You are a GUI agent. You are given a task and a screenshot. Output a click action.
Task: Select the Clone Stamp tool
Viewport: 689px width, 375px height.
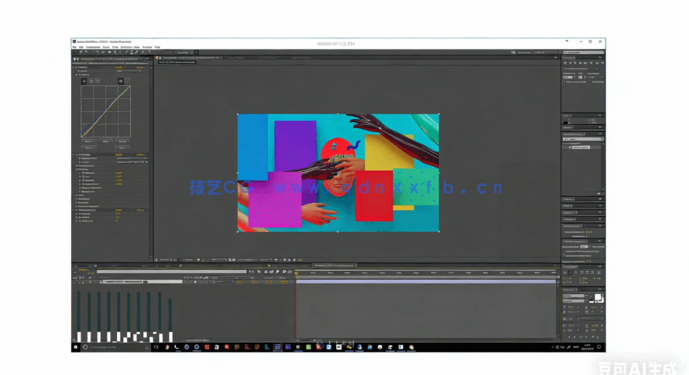(131, 52)
